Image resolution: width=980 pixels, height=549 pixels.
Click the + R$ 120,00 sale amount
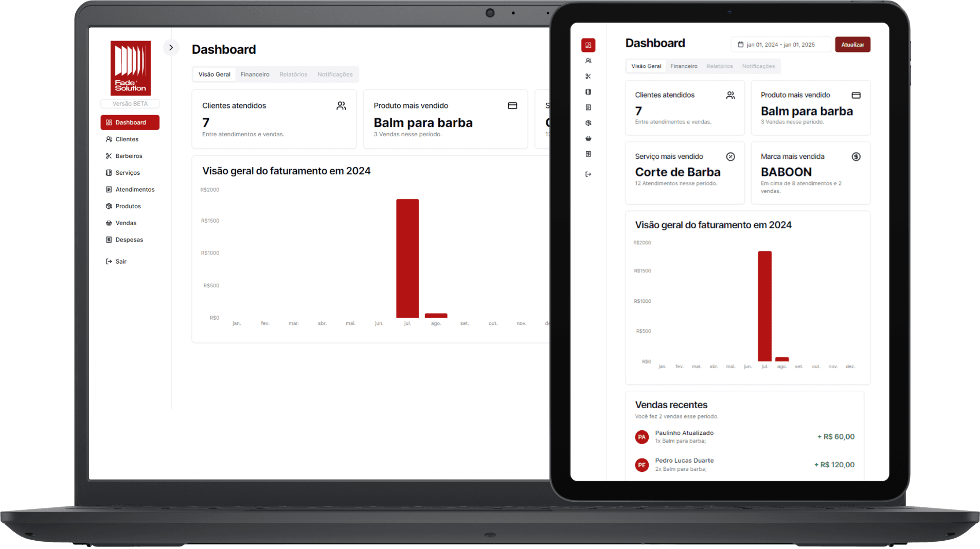click(x=834, y=465)
